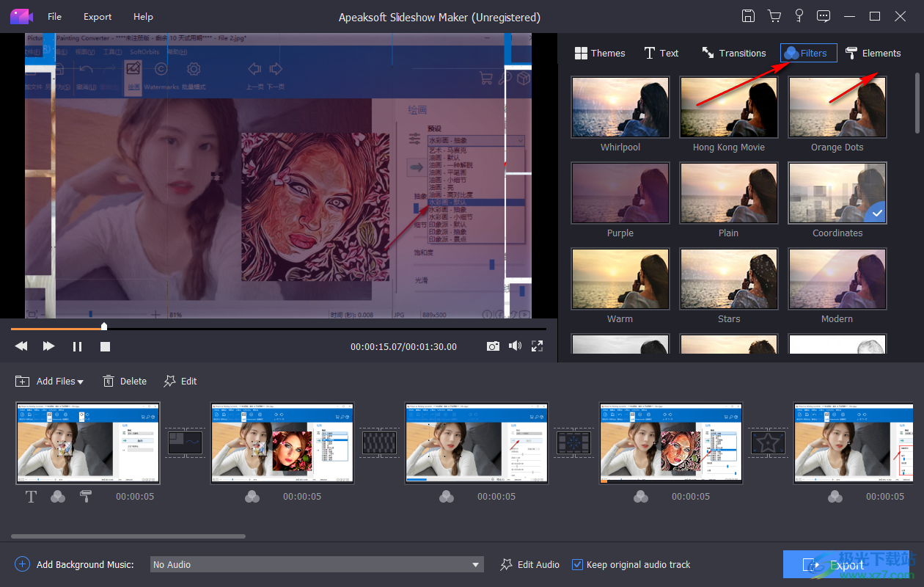The image size is (924, 587).
Task: Open the File menu
Action: (55, 16)
